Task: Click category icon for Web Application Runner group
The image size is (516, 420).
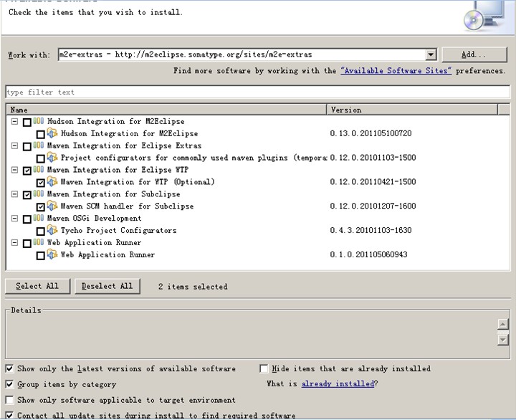Action: (x=38, y=242)
